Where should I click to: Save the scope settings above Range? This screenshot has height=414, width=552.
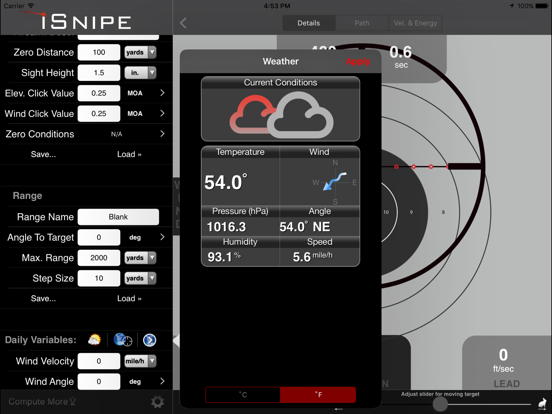43,154
